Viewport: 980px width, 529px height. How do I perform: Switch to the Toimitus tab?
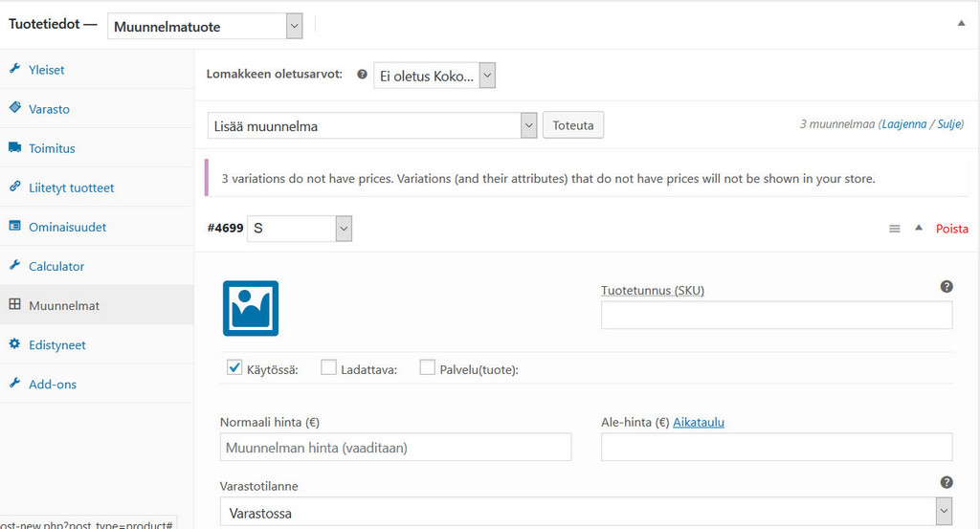(52, 148)
